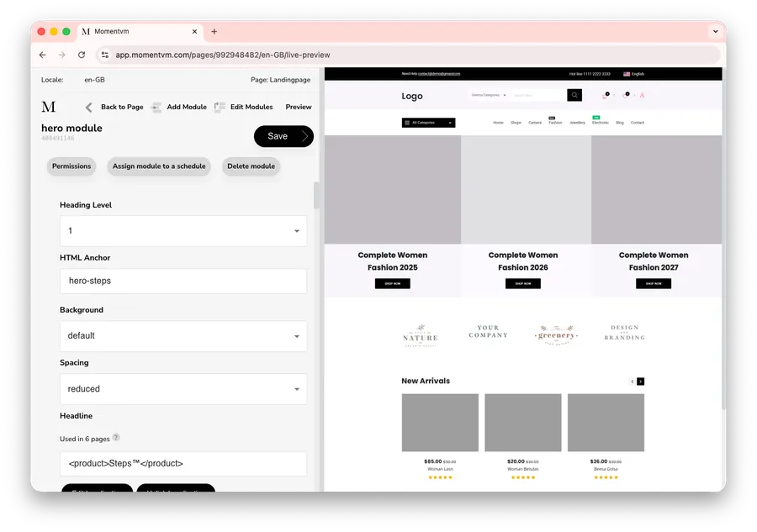Click Shop Now under Fashion 2026
The width and height of the screenshot is (757, 532).
523,283
